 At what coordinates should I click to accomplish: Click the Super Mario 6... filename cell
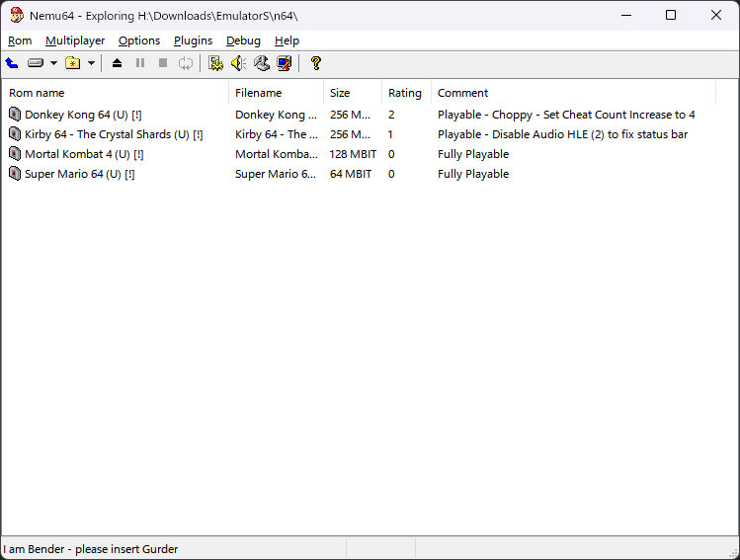tap(276, 174)
